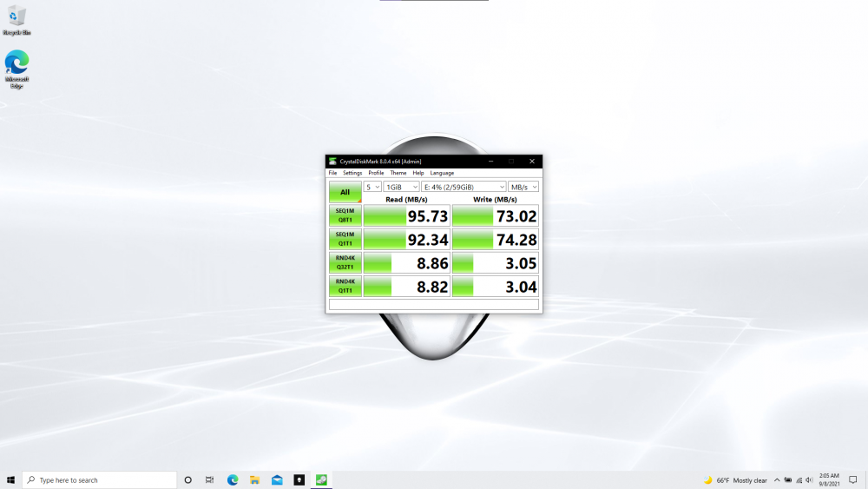Open the File menu
Screen dimensions: 868x489
coord(332,173)
